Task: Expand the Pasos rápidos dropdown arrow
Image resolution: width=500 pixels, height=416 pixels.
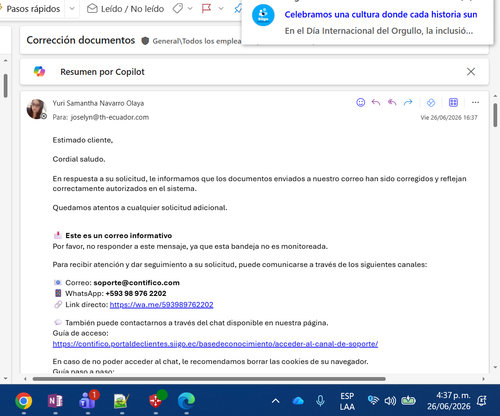Action: coord(72,9)
